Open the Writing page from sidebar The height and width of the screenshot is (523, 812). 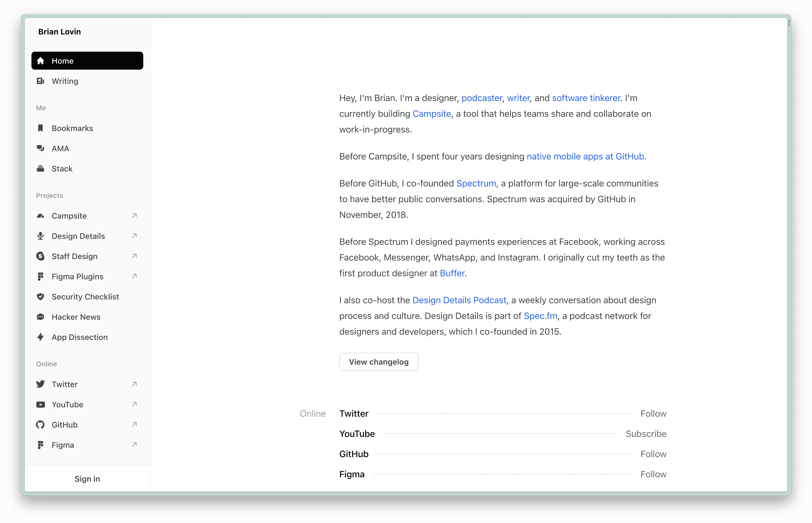[65, 81]
